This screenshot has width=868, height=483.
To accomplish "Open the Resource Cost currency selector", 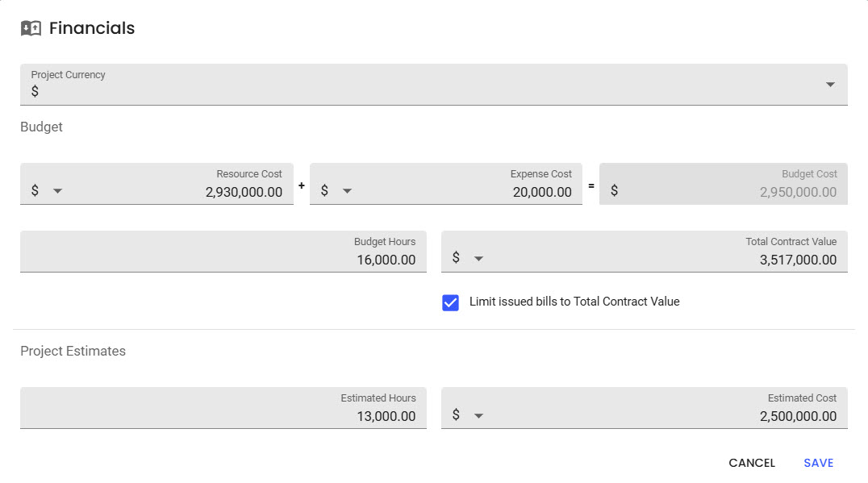I will (x=57, y=191).
